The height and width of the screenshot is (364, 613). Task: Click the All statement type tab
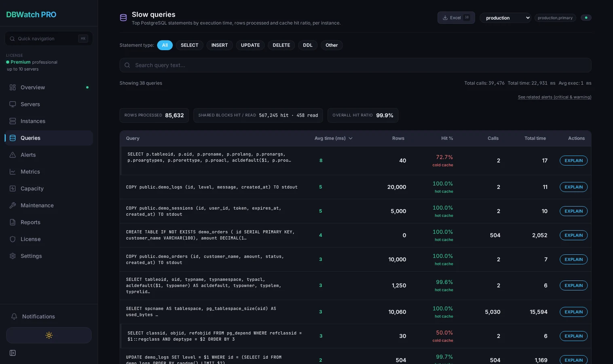165,45
